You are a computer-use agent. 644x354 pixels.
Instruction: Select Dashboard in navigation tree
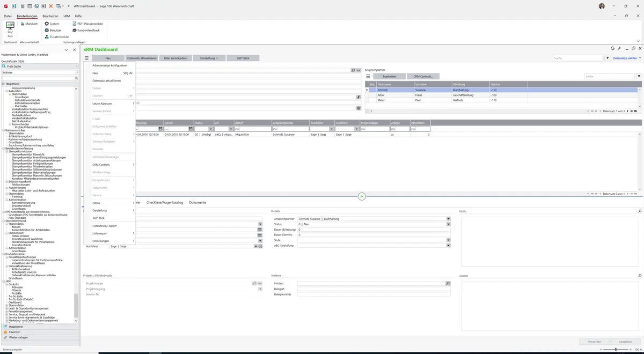pos(15,302)
